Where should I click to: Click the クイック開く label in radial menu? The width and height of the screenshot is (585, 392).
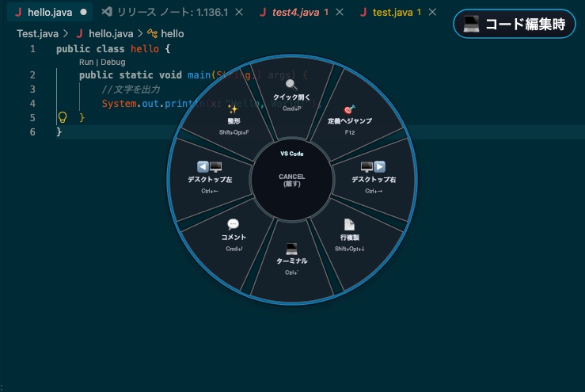coord(291,97)
